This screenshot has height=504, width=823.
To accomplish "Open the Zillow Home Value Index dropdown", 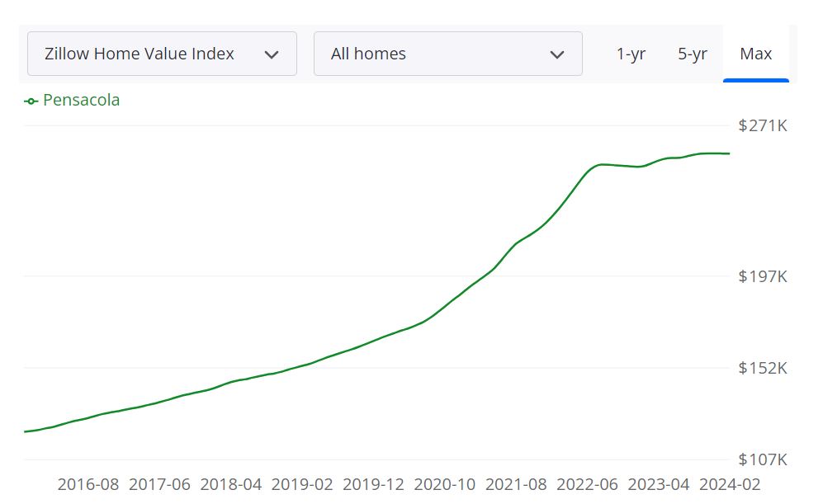I will (x=161, y=54).
